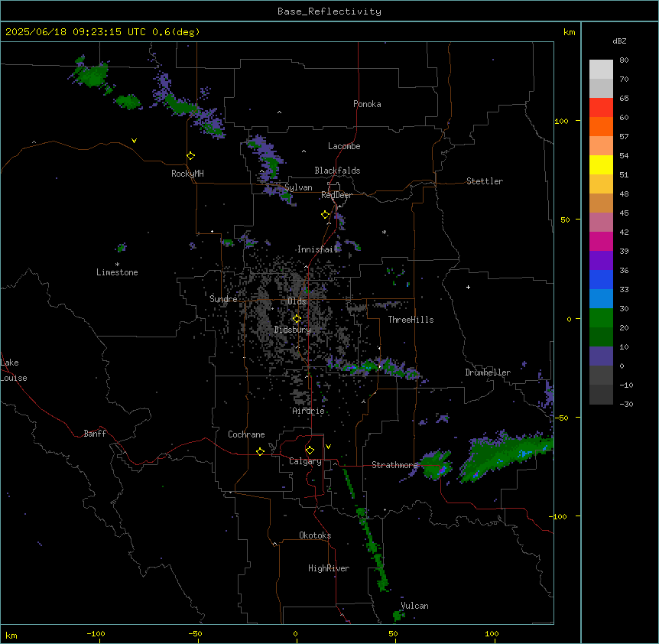Select the yellow V marker northeast of Calgary
This screenshot has height=644, width=659.
click(328, 447)
